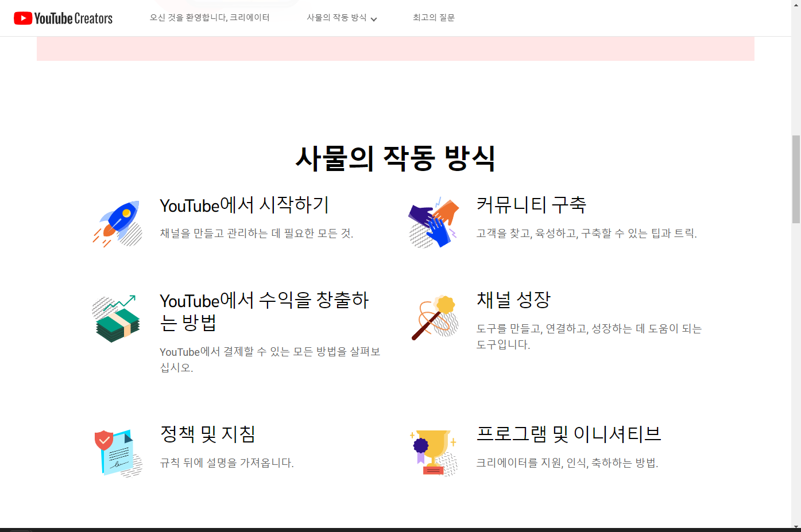The image size is (801, 532).
Task: Click the scrollbar down arrow
Action: pyautogui.click(x=796, y=527)
